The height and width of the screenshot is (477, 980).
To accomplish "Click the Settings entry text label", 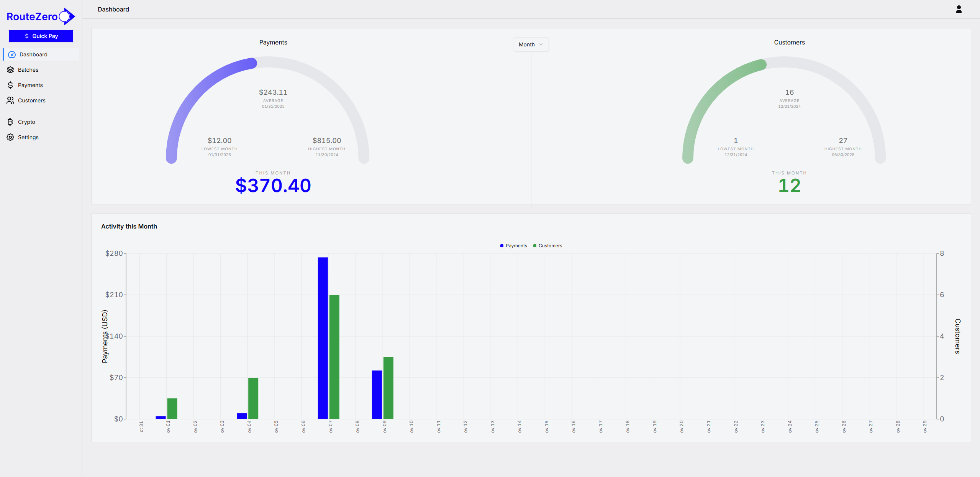I will (x=29, y=137).
